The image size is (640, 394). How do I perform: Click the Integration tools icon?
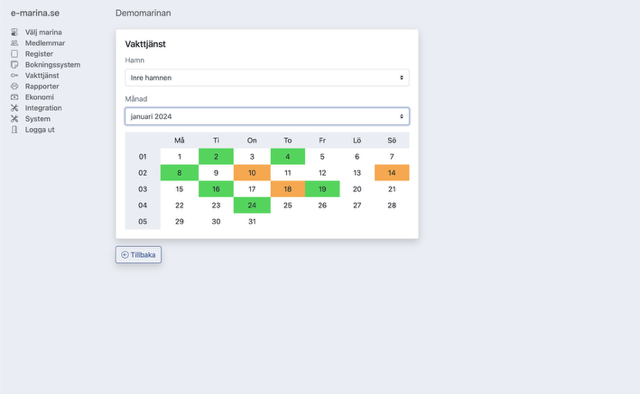pos(15,108)
